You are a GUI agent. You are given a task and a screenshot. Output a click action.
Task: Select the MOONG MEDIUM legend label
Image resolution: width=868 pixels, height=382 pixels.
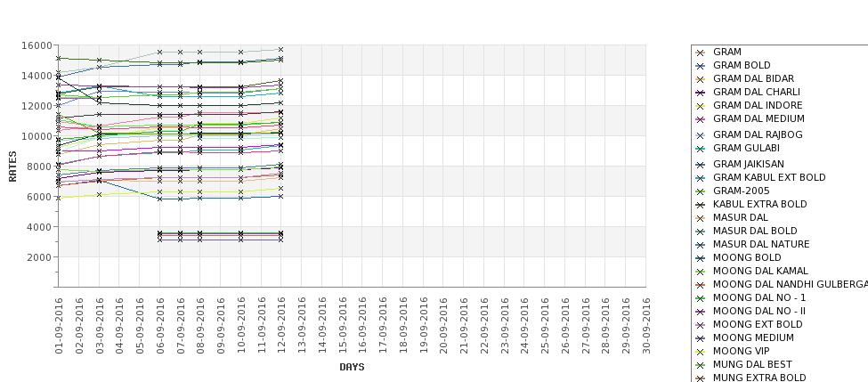[x=753, y=337]
